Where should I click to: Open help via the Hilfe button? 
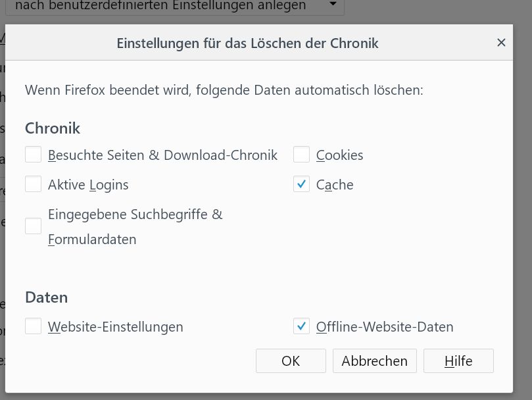click(458, 361)
